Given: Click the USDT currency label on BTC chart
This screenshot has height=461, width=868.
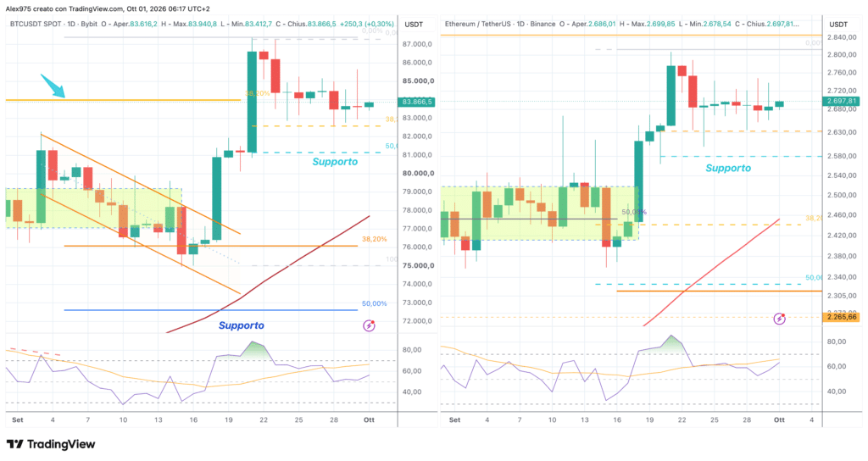Looking at the screenshot, I should coord(414,25).
